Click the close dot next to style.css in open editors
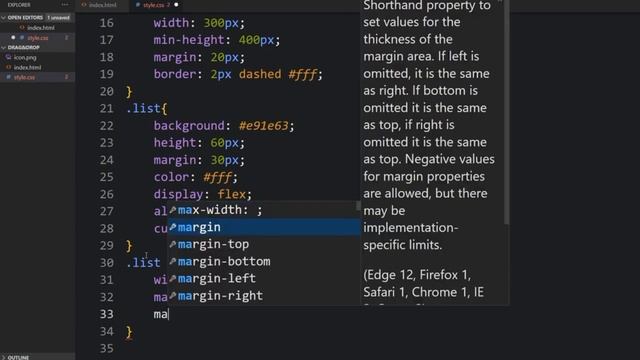Viewport: 640px width, 360px height. click(13, 38)
